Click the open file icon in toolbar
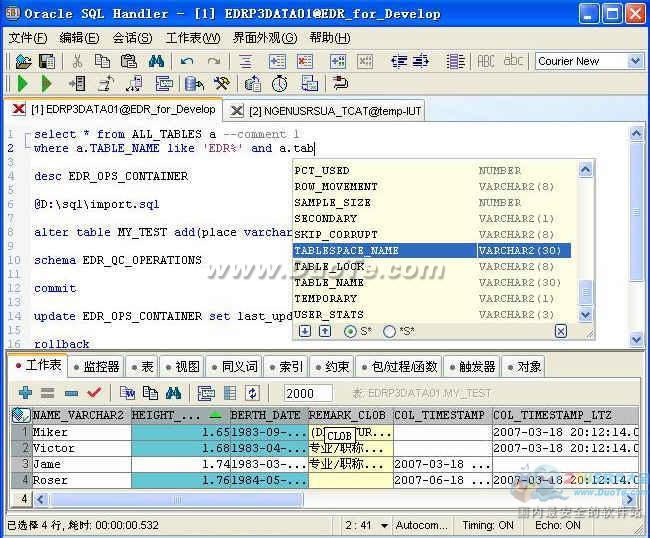Viewport: 650px width, 538px height. pos(20,61)
